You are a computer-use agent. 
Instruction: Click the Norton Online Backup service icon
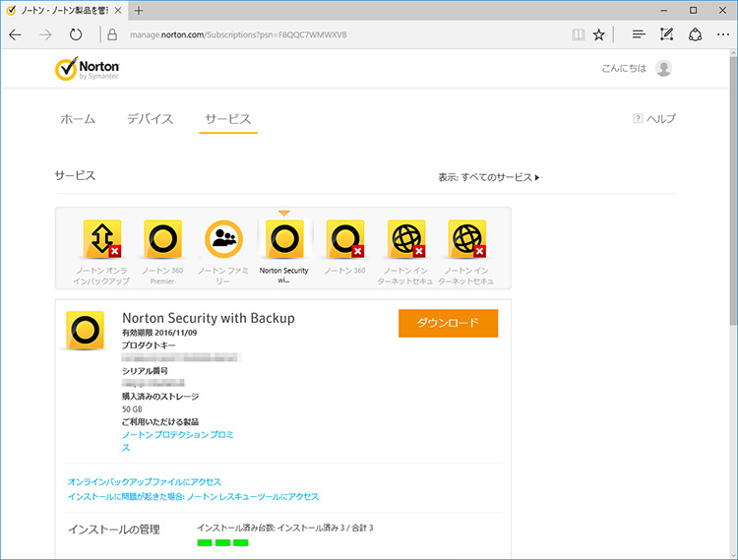pyautogui.click(x=101, y=239)
